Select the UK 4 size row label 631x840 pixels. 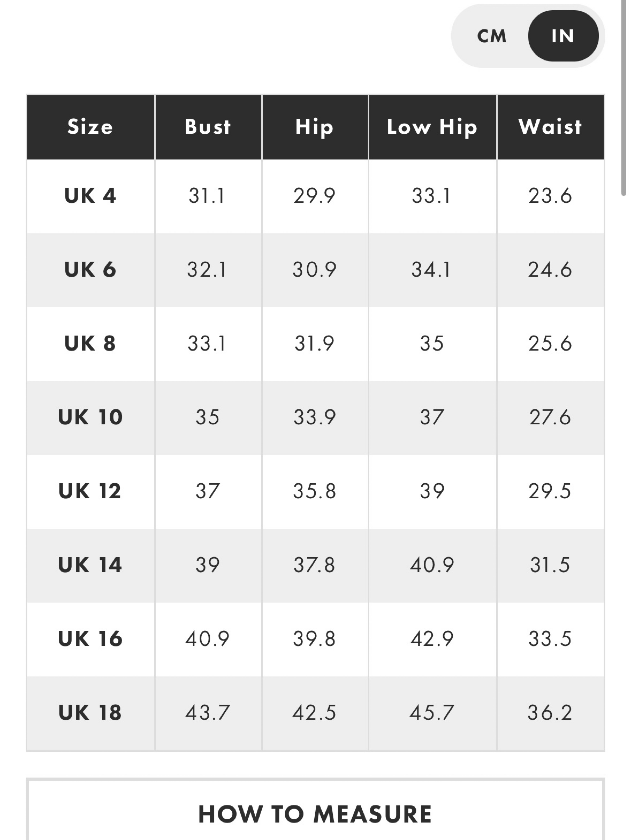[90, 196]
